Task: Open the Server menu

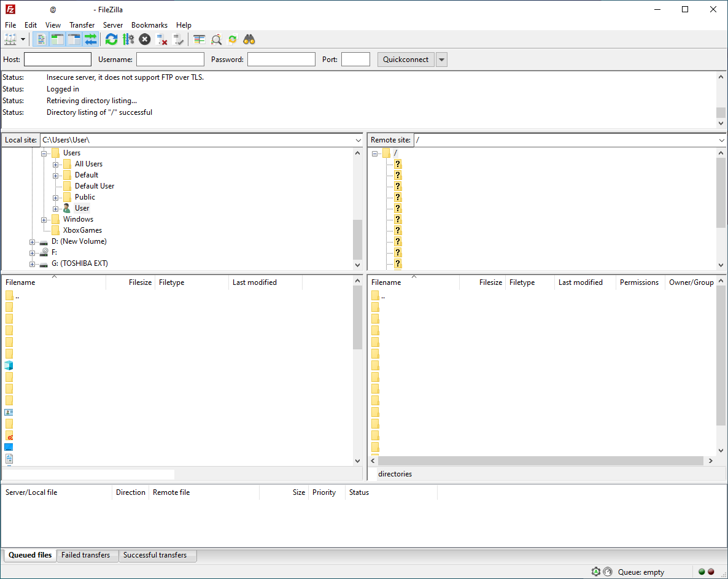Action: (113, 25)
